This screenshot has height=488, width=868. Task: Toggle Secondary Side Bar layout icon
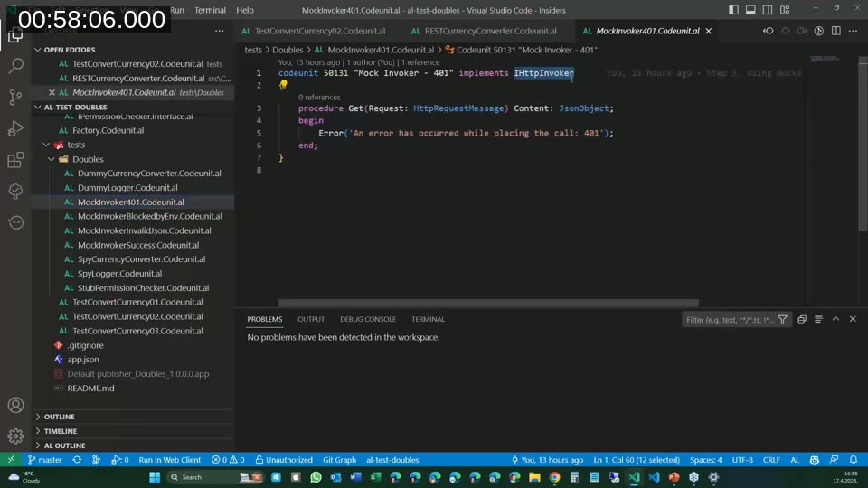(768, 10)
